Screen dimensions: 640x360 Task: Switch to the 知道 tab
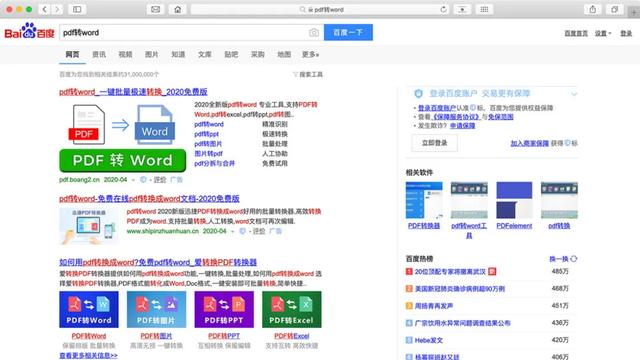[x=178, y=54]
